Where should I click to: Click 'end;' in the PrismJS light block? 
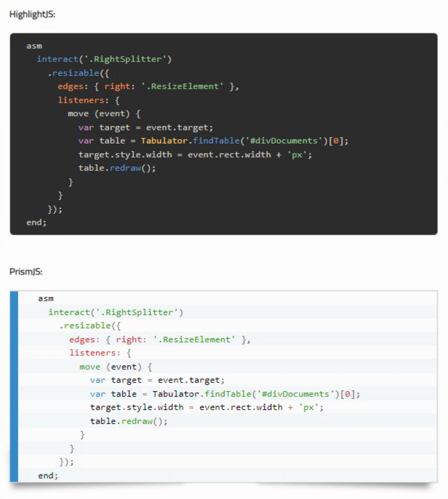48,476
